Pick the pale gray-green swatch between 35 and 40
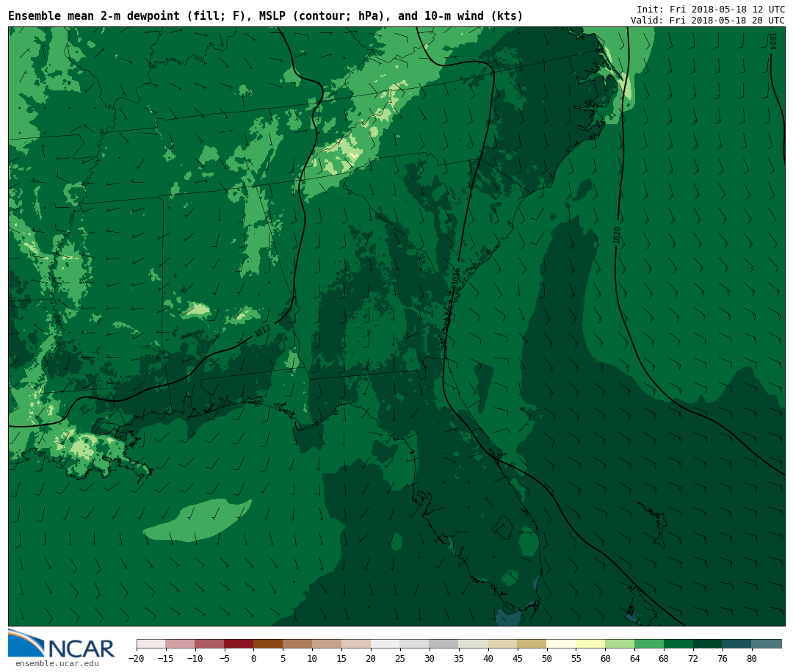Viewport: 793px width, 672px height. point(474,644)
